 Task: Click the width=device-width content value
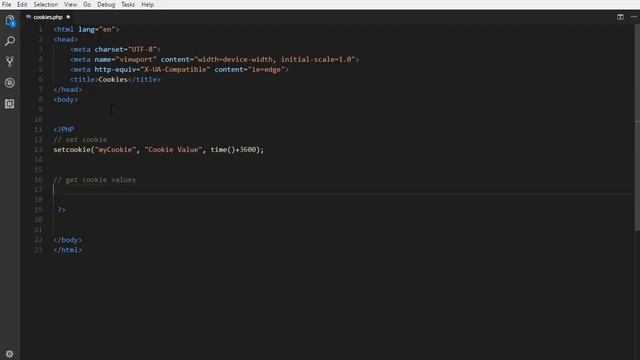236,60
